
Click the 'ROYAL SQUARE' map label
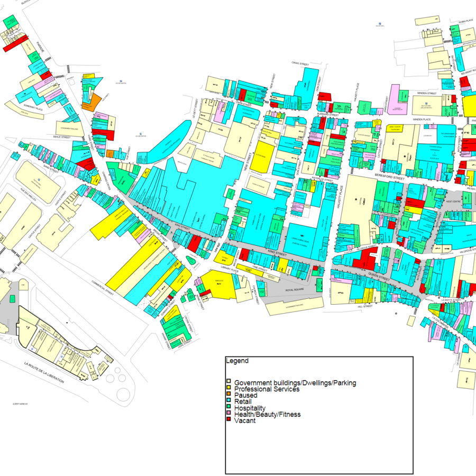point(295,290)
